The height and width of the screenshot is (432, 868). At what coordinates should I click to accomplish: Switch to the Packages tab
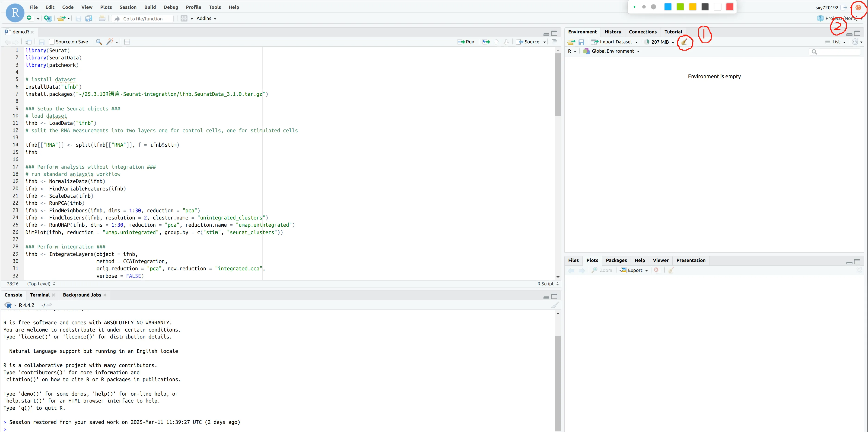(616, 260)
